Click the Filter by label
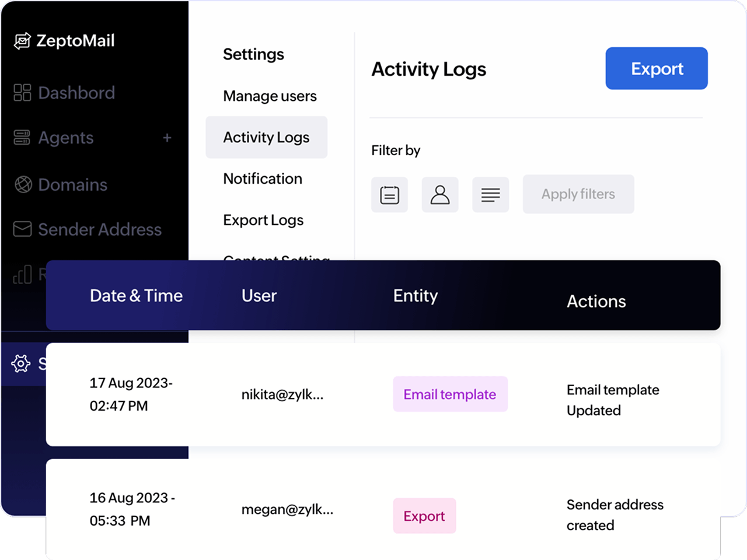 click(396, 150)
